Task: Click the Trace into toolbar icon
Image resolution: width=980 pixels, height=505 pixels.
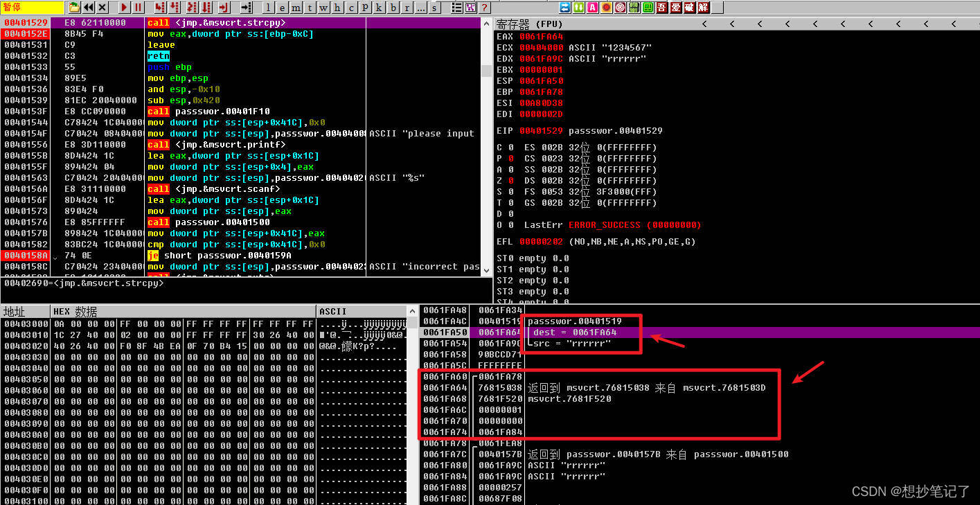Action: tap(192, 8)
